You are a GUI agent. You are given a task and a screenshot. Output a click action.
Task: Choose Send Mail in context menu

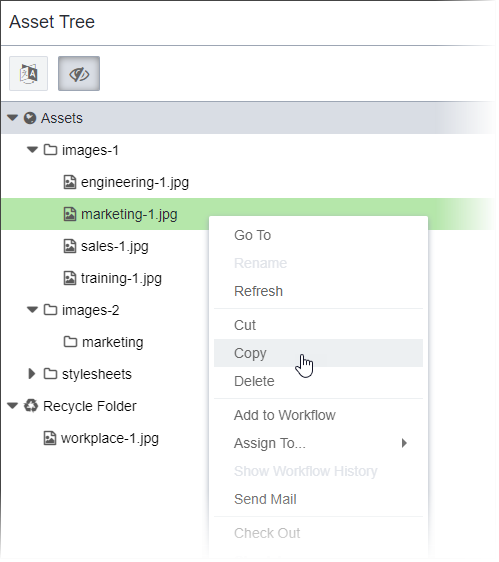tap(319, 499)
